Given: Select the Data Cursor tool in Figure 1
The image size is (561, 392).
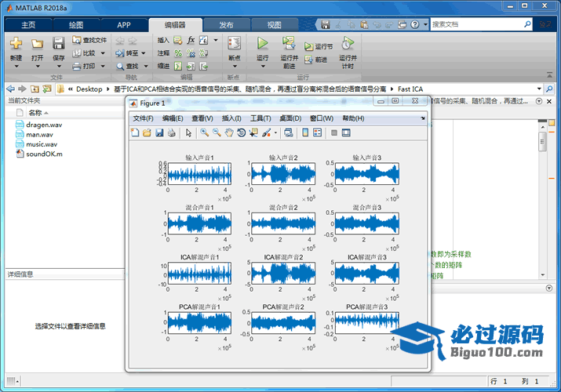Looking at the screenshot, I should tap(253, 133).
